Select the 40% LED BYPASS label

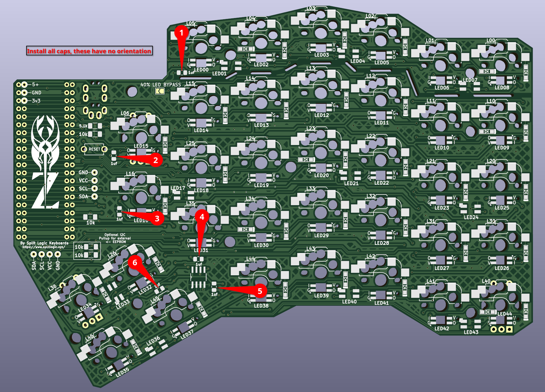coord(161,85)
